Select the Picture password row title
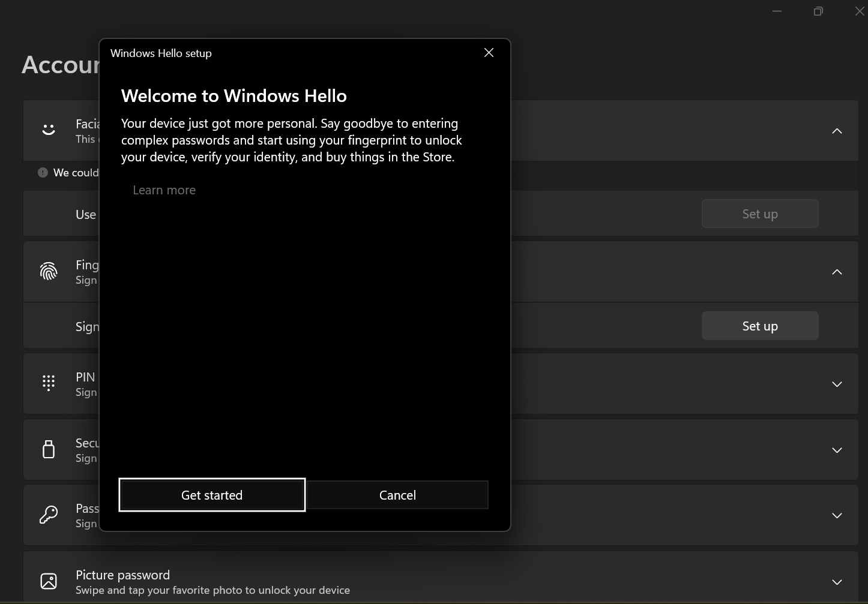The width and height of the screenshot is (868, 604). click(122, 575)
